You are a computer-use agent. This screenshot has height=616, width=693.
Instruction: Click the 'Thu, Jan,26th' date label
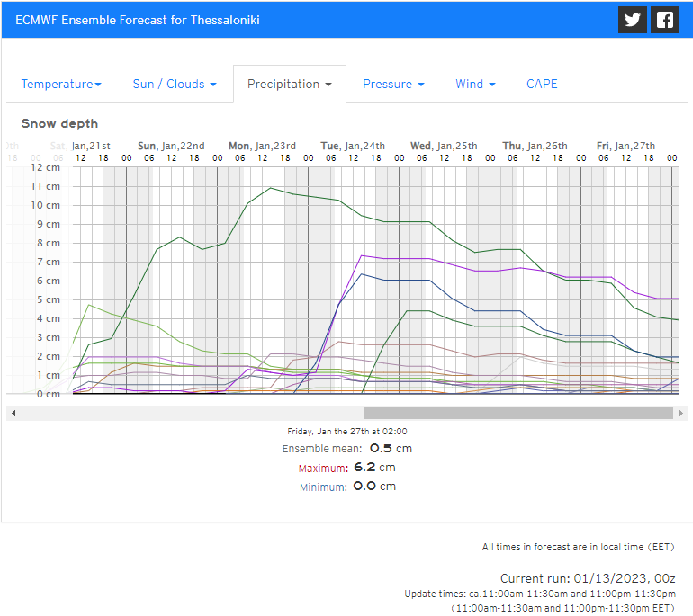point(535,147)
